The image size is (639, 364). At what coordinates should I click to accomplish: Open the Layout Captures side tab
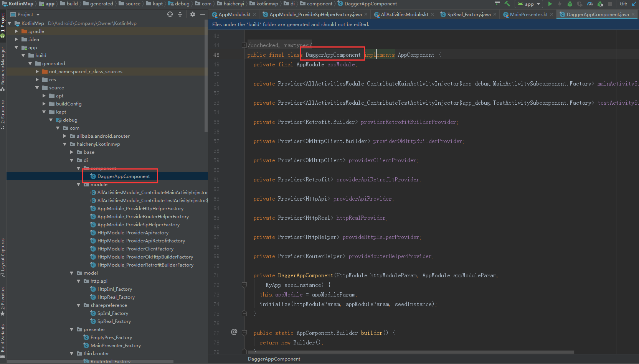pos(3,257)
